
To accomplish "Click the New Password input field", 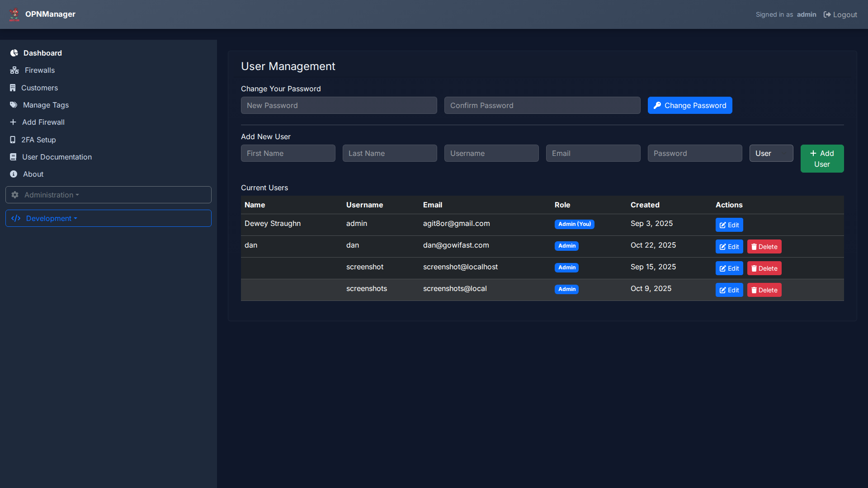I will pyautogui.click(x=339, y=105).
